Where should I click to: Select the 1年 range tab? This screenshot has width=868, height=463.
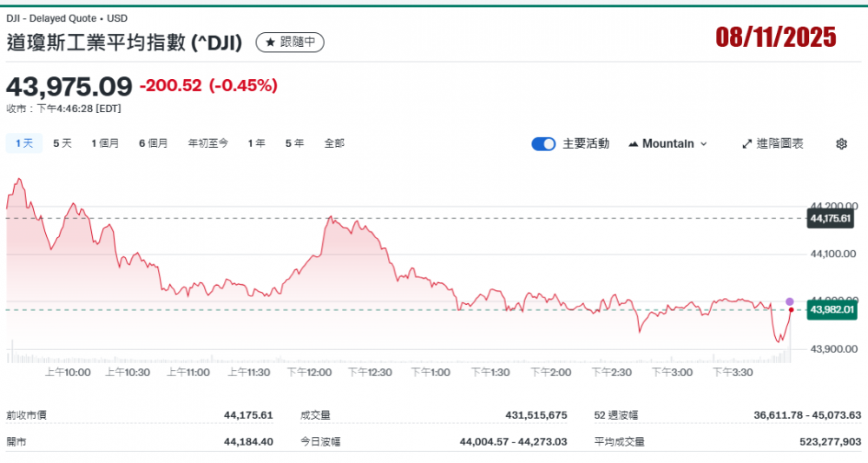tap(256, 143)
